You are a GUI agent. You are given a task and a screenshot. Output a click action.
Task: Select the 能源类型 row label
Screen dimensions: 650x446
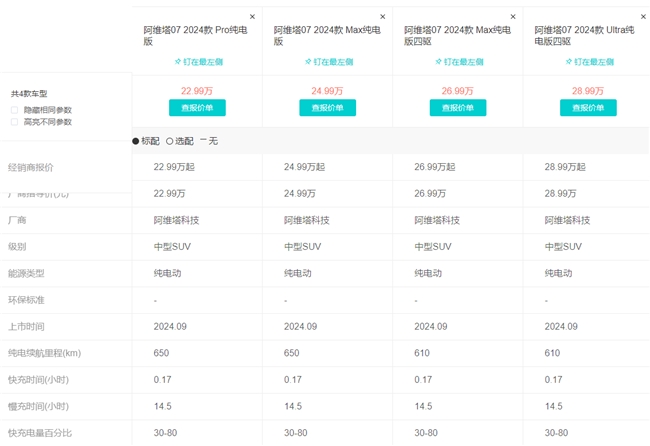26,274
